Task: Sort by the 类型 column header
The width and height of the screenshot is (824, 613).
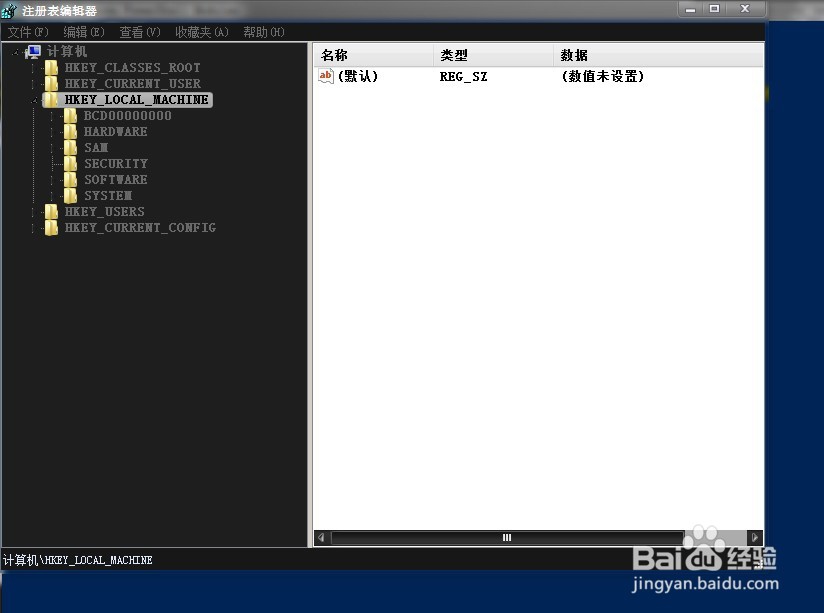Action: click(493, 55)
